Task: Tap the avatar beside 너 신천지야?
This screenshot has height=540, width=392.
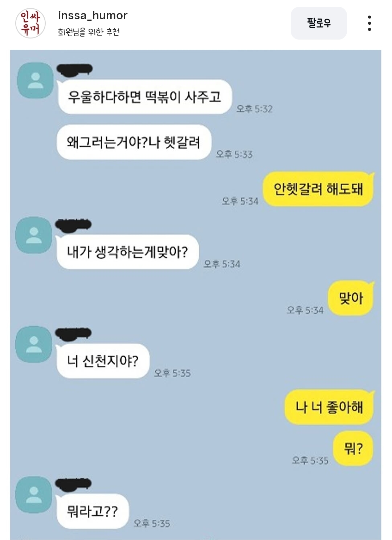Action: (x=34, y=344)
